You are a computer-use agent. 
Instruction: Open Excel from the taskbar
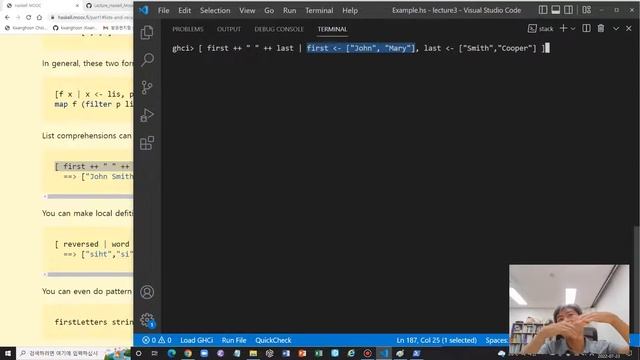[318, 353]
